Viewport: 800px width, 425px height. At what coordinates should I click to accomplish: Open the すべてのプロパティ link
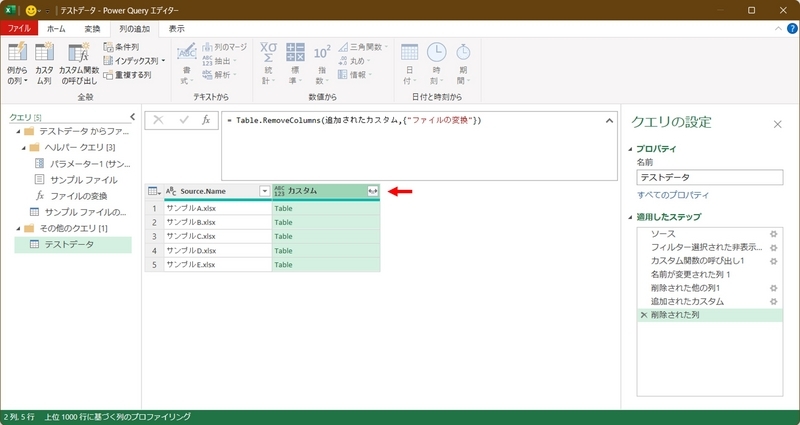click(x=672, y=195)
